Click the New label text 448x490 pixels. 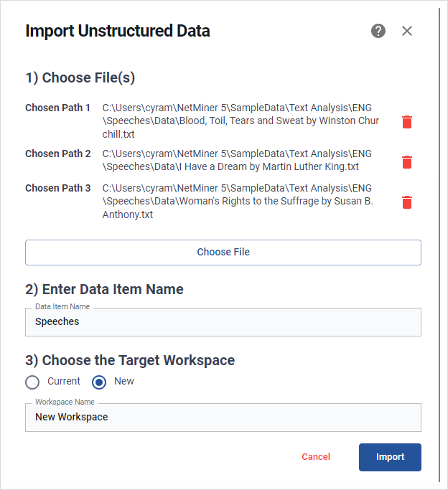click(x=124, y=381)
